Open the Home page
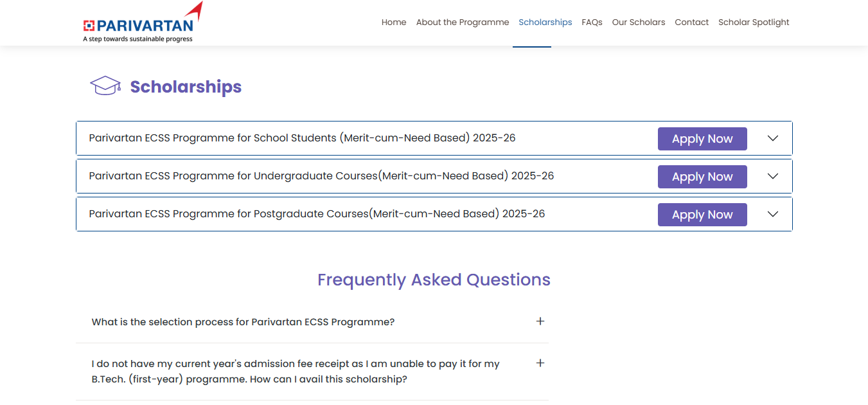Screen dimensions: 868x405 click(x=394, y=22)
